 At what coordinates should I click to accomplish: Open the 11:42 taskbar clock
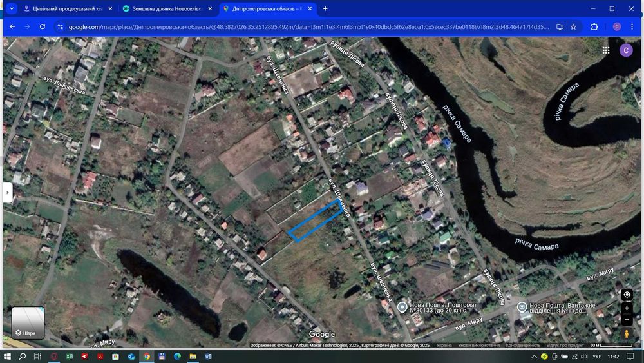coord(613,357)
